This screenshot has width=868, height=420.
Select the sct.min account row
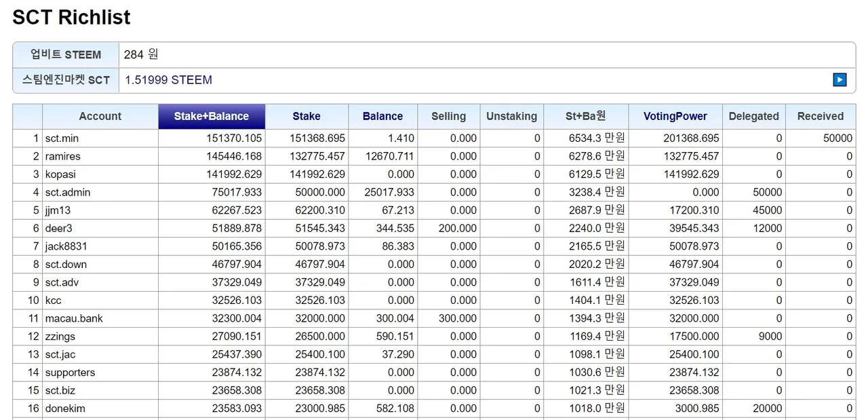62,138
